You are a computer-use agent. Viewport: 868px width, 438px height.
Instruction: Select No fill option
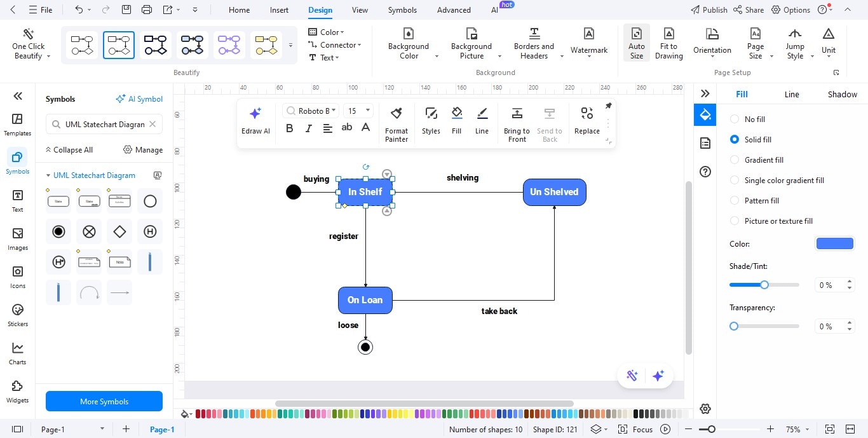pyautogui.click(x=748, y=119)
